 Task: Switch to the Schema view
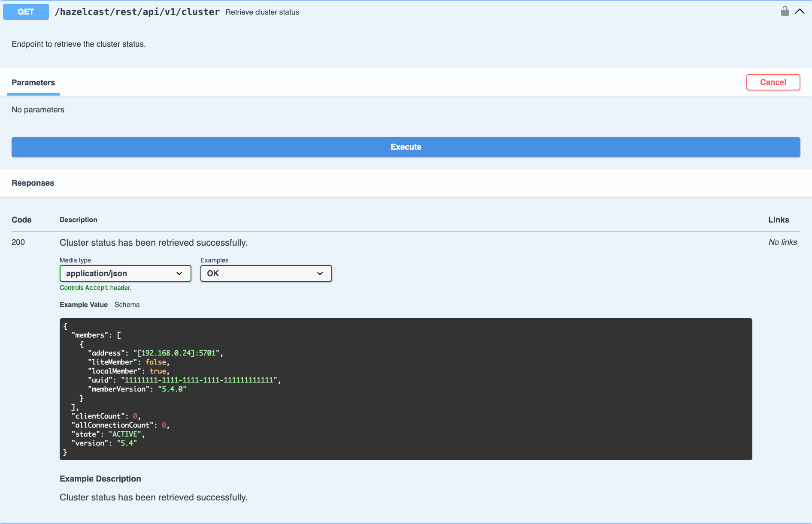coord(127,304)
